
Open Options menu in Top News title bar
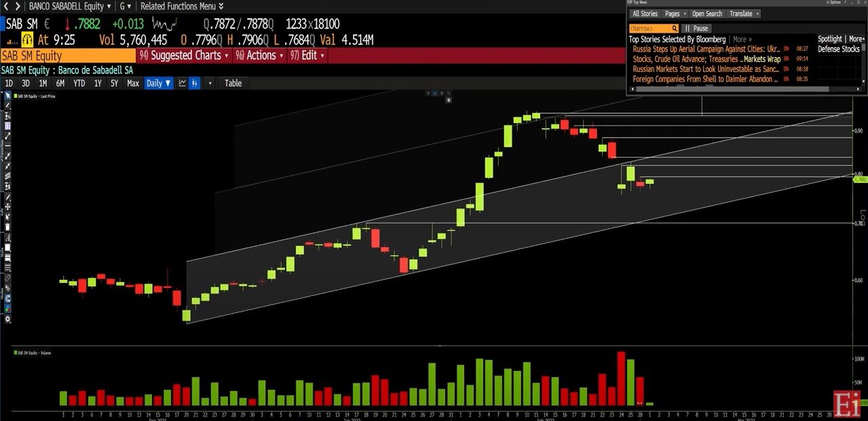(833, 3)
